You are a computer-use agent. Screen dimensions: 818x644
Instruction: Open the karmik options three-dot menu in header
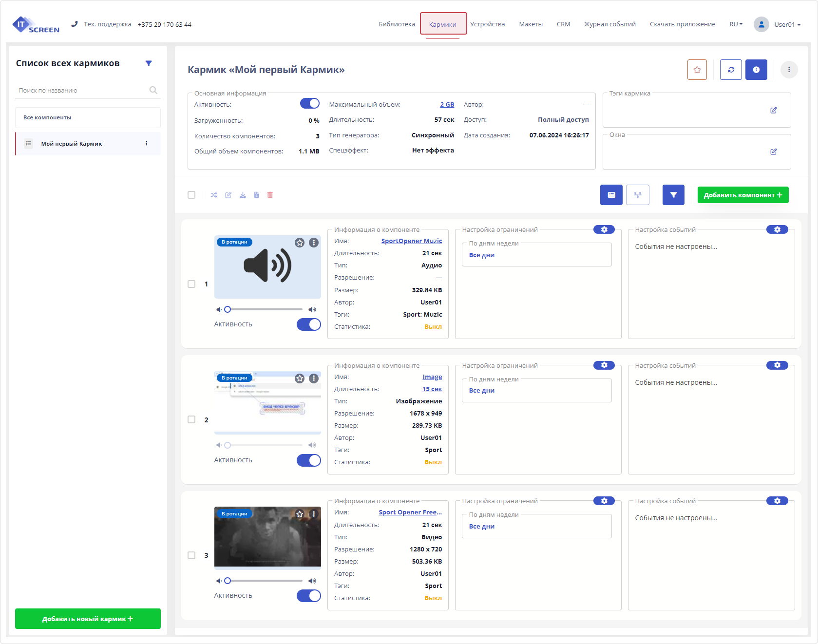(789, 70)
